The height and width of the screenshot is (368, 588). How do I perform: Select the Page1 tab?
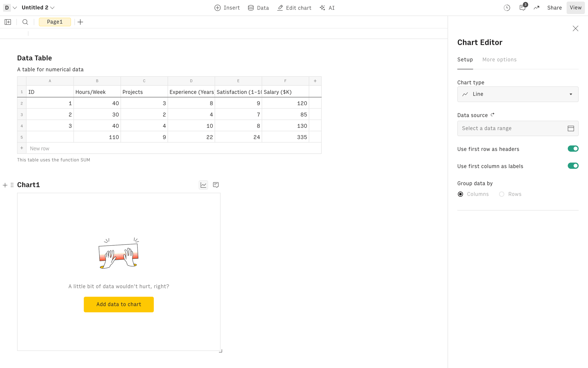55,22
